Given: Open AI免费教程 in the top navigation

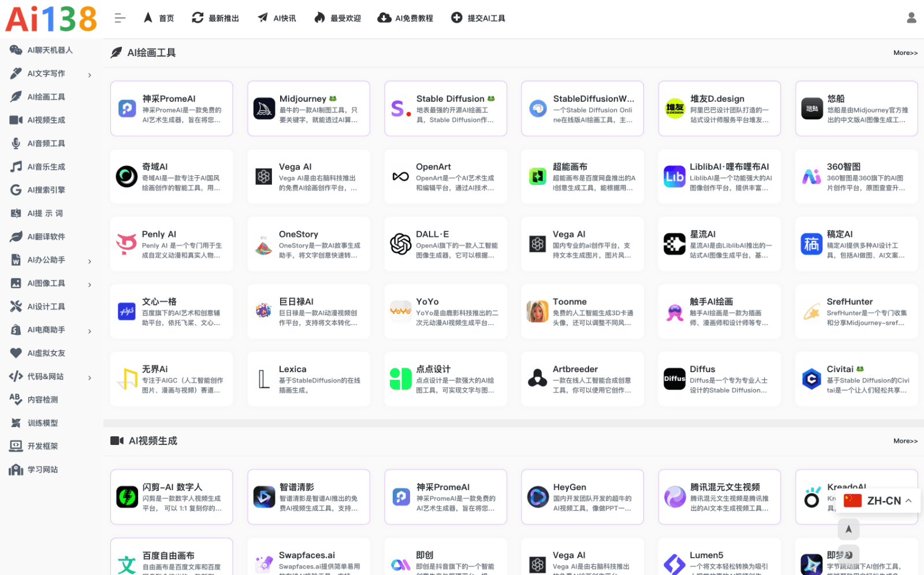Looking at the screenshot, I should [405, 18].
